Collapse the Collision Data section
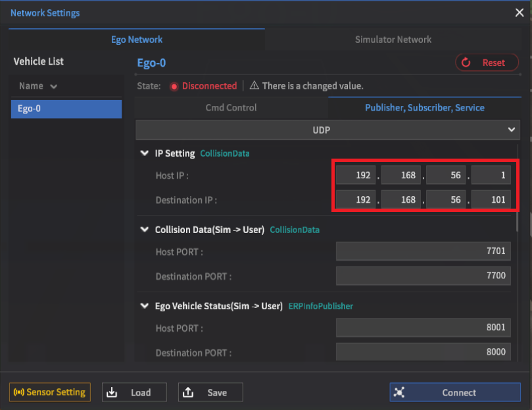The image size is (532, 410). pos(145,230)
